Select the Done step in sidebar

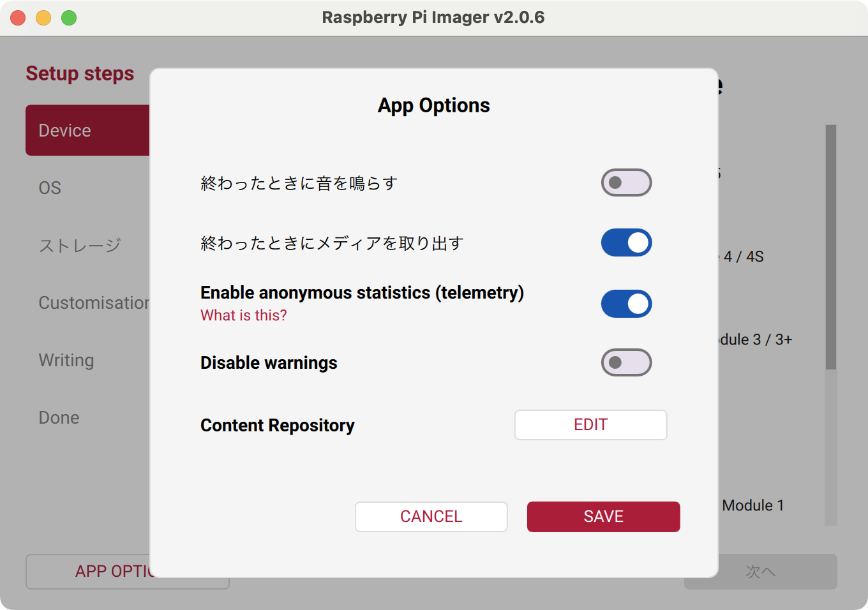click(x=88, y=417)
